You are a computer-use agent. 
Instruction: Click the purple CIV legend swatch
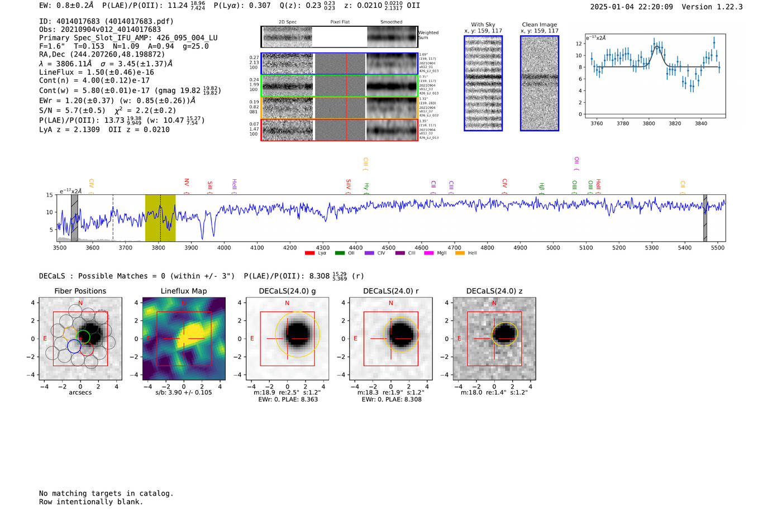(x=369, y=253)
